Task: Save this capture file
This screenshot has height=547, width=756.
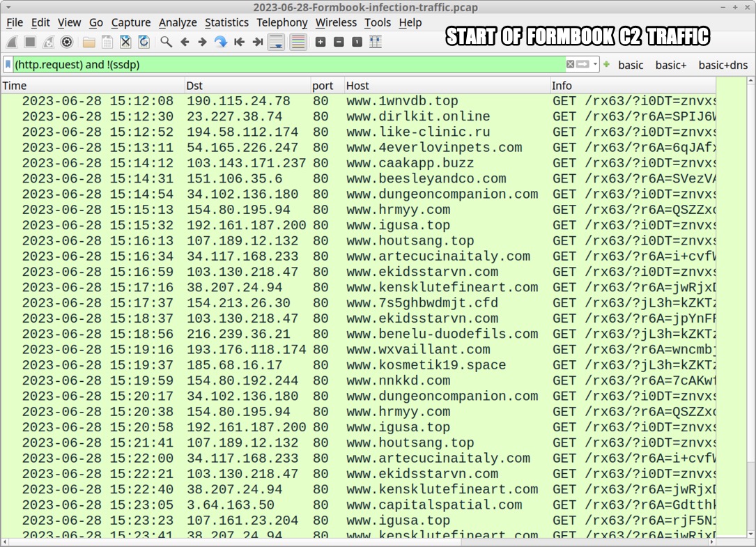Action: point(107,42)
